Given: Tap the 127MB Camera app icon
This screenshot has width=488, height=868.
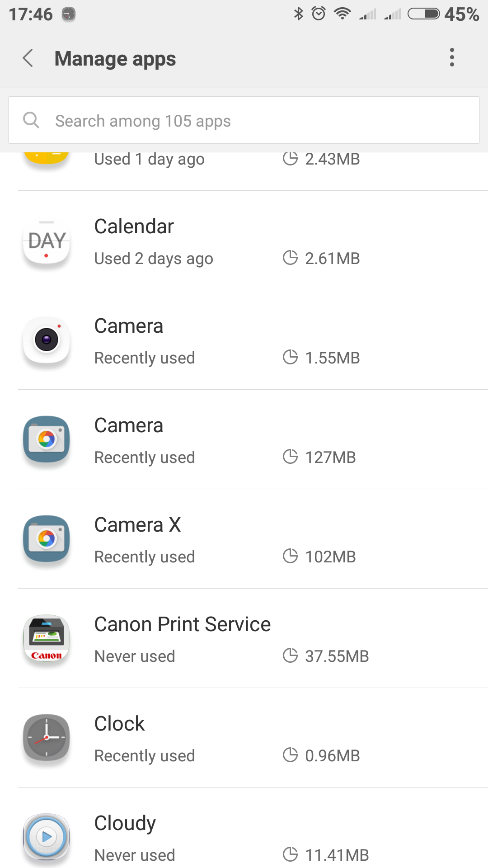Looking at the screenshot, I should pyautogui.click(x=47, y=439).
